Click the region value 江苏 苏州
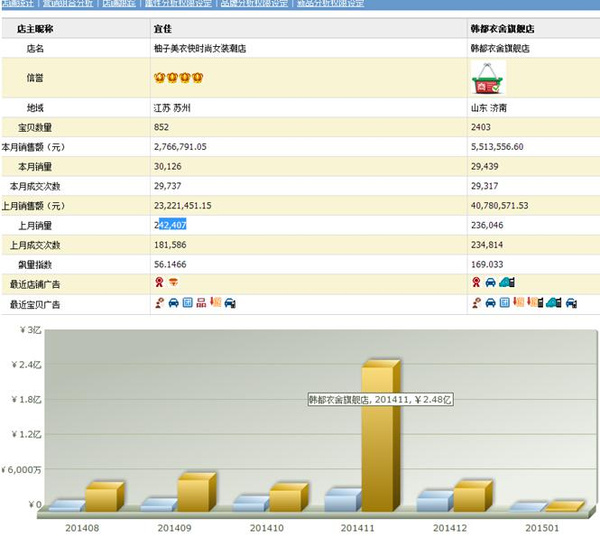 (172, 108)
